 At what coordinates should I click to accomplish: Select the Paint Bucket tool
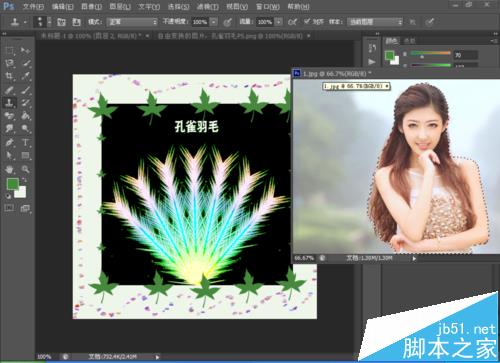[25, 116]
